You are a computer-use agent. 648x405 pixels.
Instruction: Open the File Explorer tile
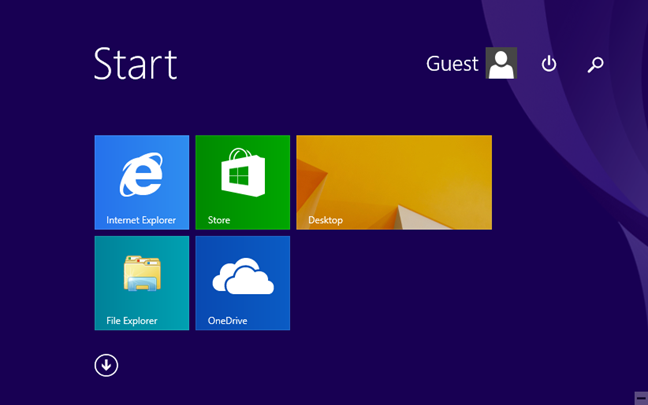(x=142, y=283)
